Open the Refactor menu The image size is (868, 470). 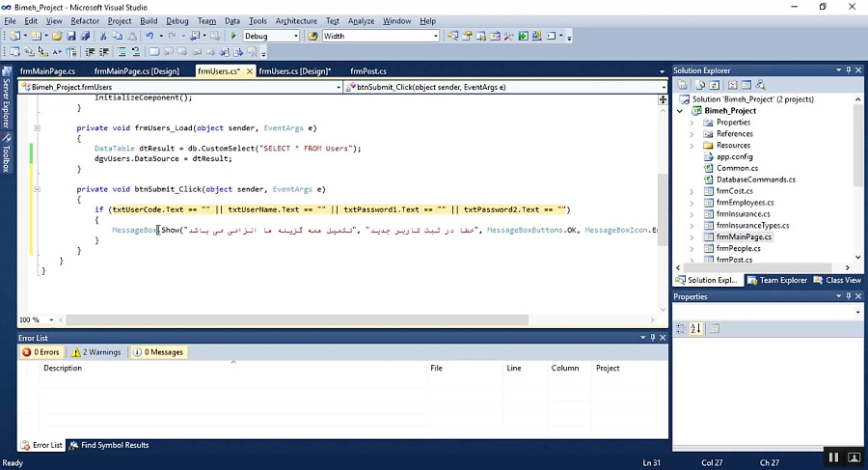tap(85, 20)
